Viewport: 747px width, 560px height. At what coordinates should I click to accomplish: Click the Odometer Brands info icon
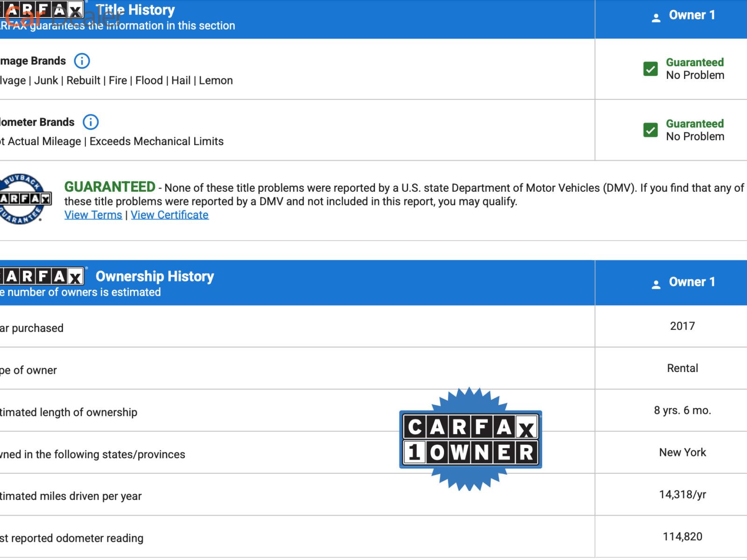click(x=91, y=122)
